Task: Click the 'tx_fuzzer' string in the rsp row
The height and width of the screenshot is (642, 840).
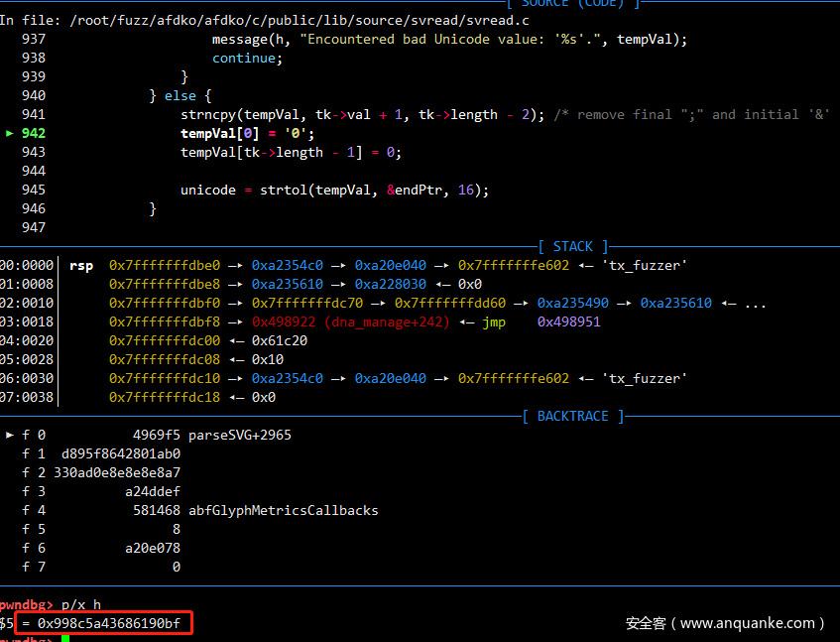Action: pyautogui.click(x=644, y=265)
